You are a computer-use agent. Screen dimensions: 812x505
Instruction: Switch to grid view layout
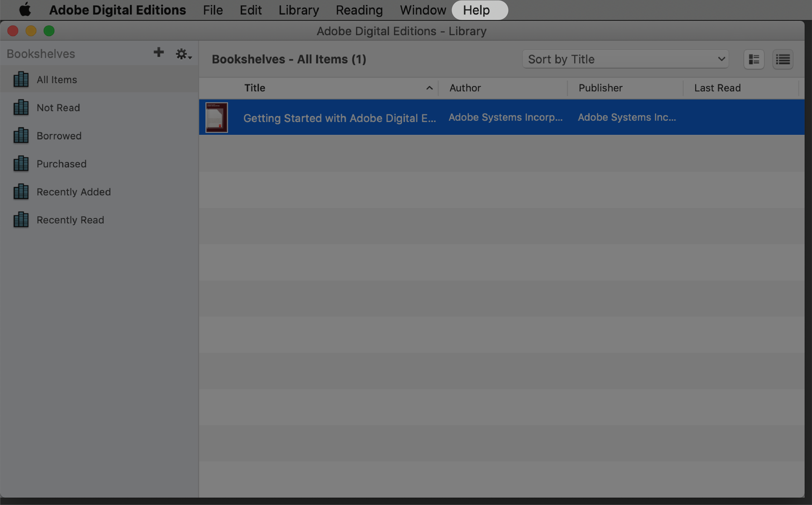click(754, 59)
